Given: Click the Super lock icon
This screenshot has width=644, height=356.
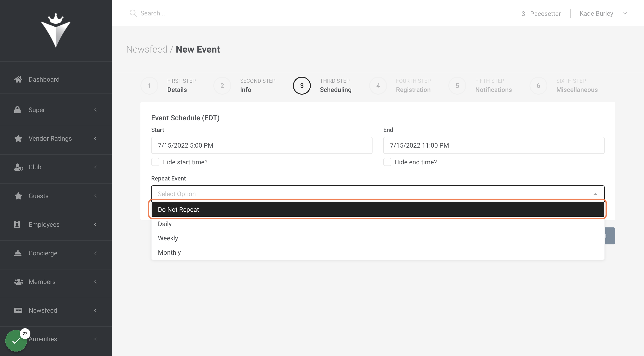Looking at the screenshot, I should click(17, 110).
